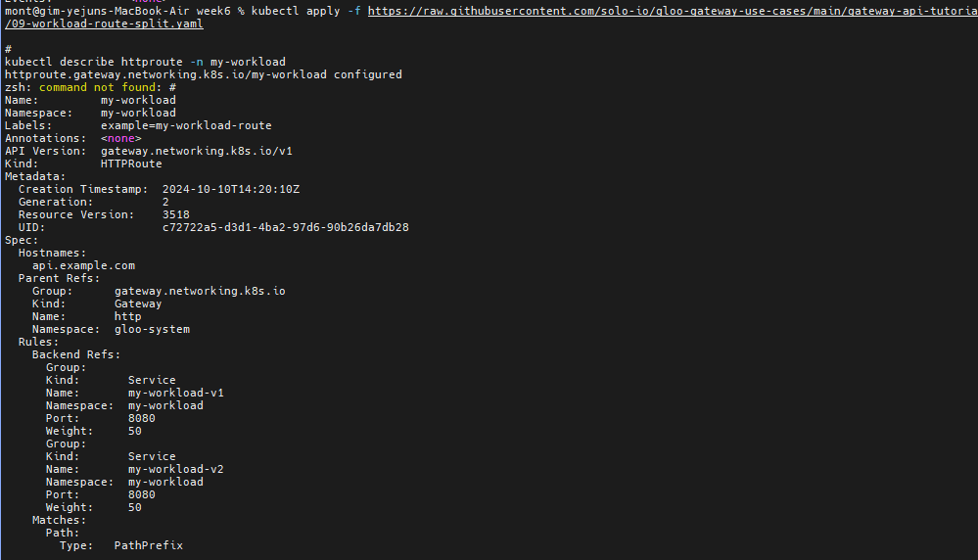
Task: Click the Resource Version number 3518
Action: (x=176, y=214)
